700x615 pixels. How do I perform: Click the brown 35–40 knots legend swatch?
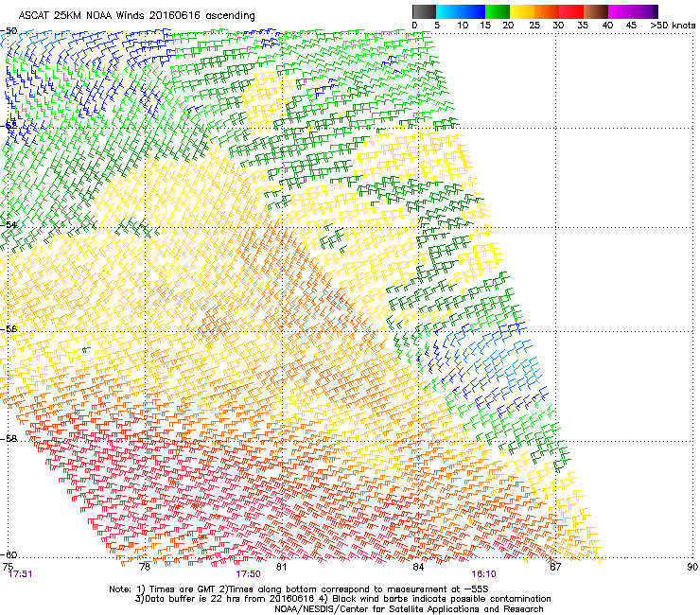[x=596, y=11]
